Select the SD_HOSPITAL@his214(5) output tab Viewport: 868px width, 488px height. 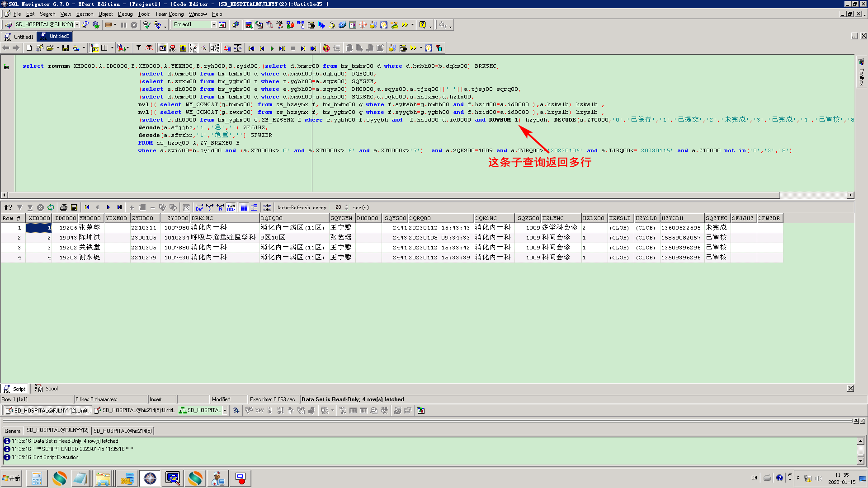tap(123, 431)
